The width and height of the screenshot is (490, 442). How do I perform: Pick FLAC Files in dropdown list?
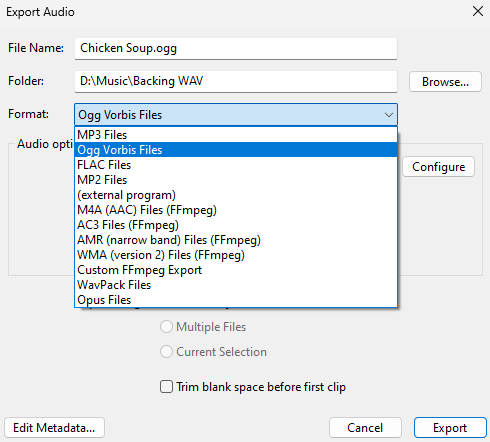pos(236,165)
